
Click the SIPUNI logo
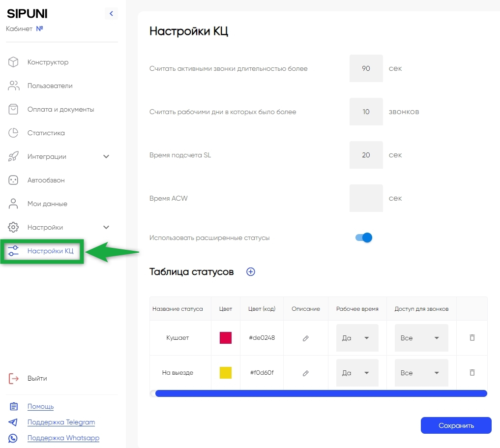click(27, 14)
